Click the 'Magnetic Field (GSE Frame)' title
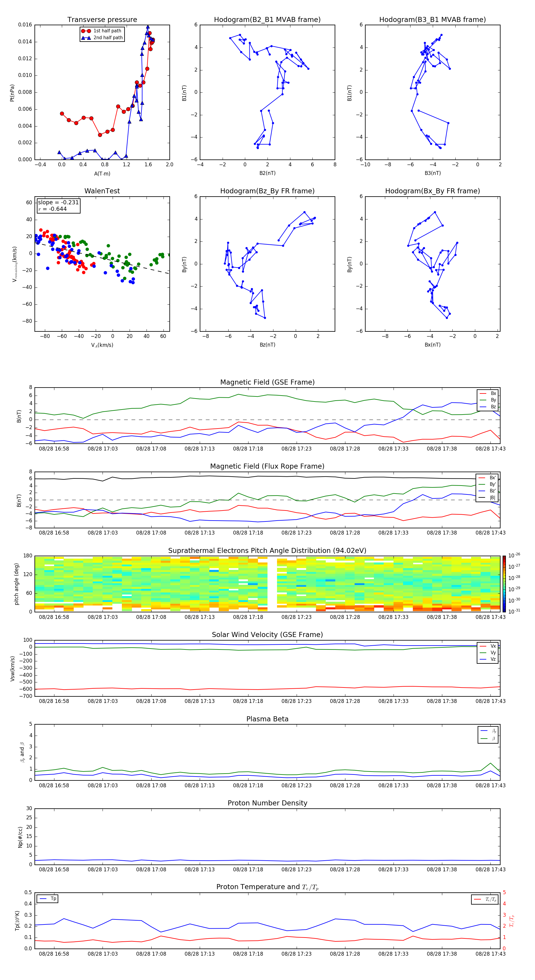535x980 pixels. click(x=267, y=382)
